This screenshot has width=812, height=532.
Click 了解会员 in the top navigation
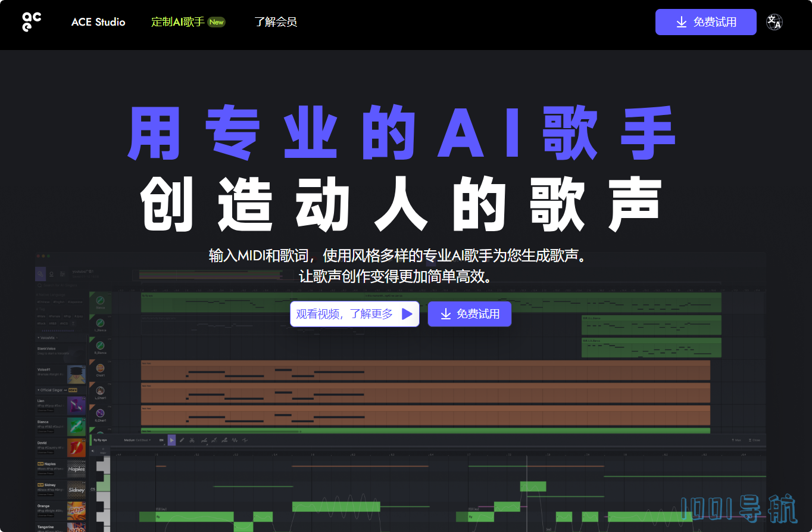click(276, 21)
